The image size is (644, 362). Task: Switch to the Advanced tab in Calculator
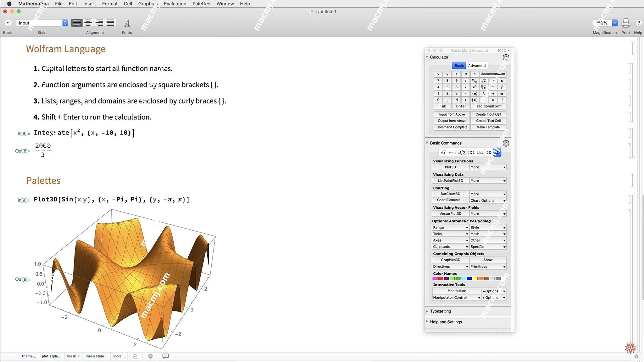[x=477, y=65]
